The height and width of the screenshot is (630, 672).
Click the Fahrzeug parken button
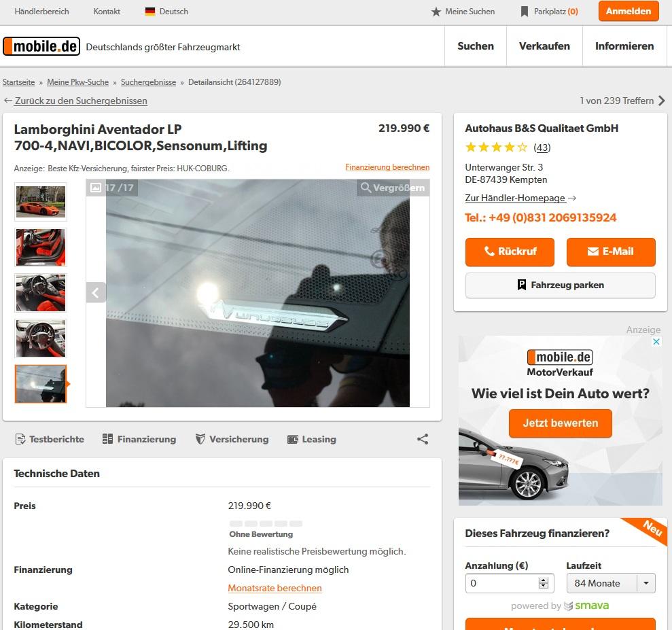pyautogui.click(x=560, y=285)
